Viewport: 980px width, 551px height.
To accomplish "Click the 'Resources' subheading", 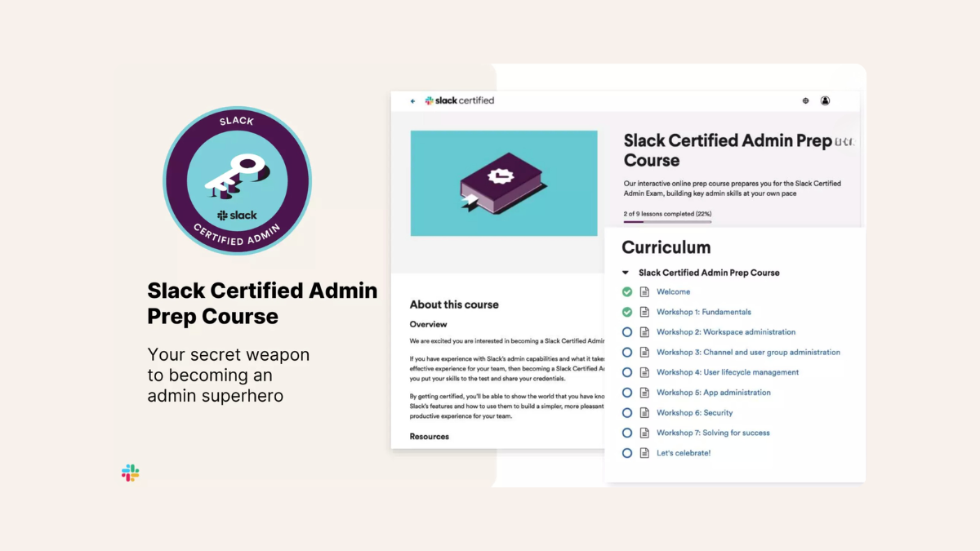I will [430, 437].
